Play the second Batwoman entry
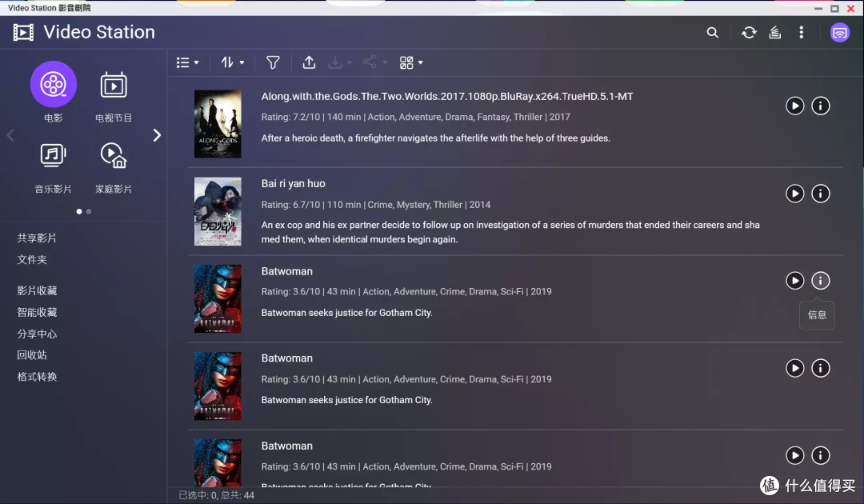864x504 pixels. pyautogui.click(x=794, y=368)
